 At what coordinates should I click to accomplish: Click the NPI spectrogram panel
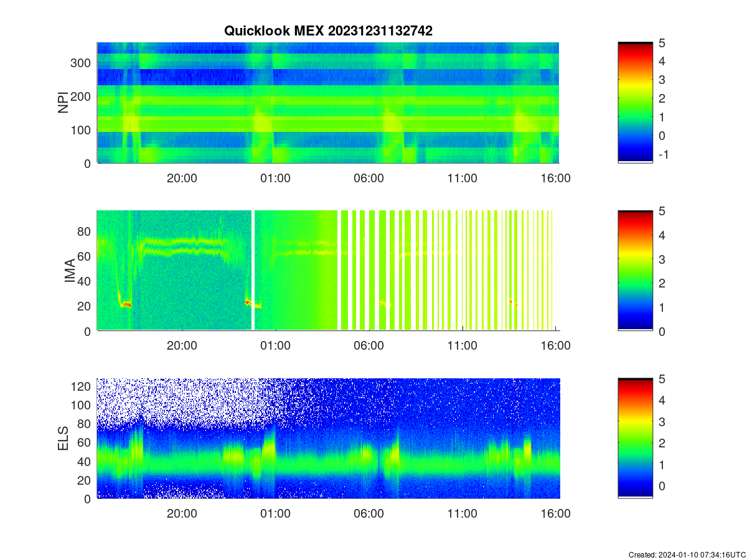coord(328,103)
